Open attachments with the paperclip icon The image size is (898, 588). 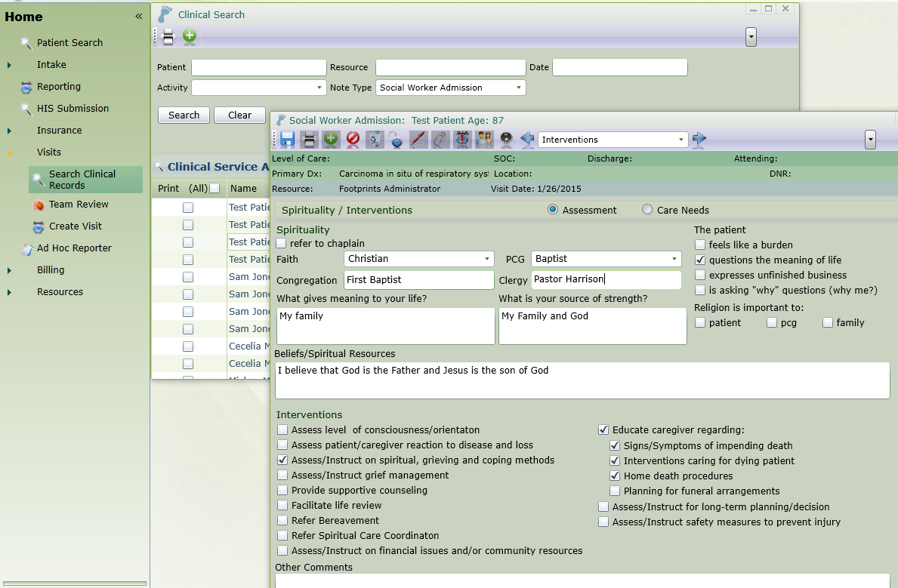[439, 140]
